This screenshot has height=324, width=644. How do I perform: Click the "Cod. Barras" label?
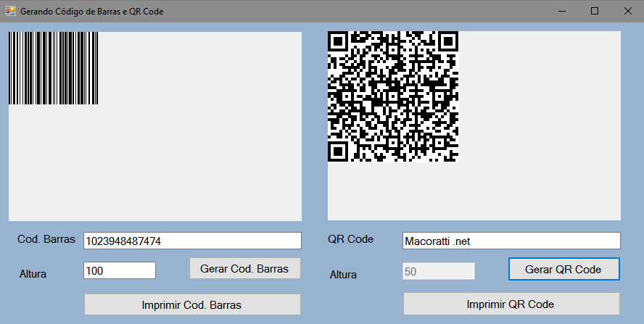46,239
